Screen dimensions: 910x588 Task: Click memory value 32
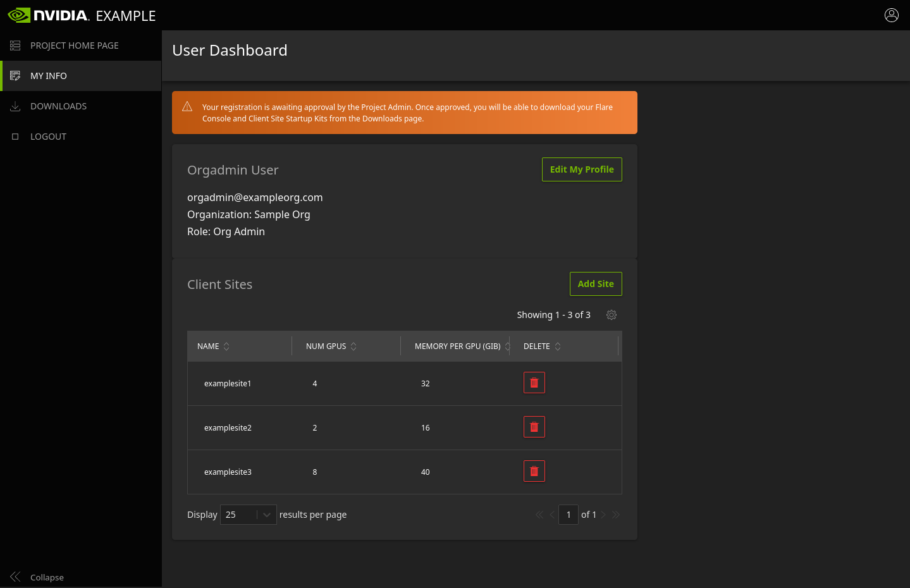[x=426, y=384]
